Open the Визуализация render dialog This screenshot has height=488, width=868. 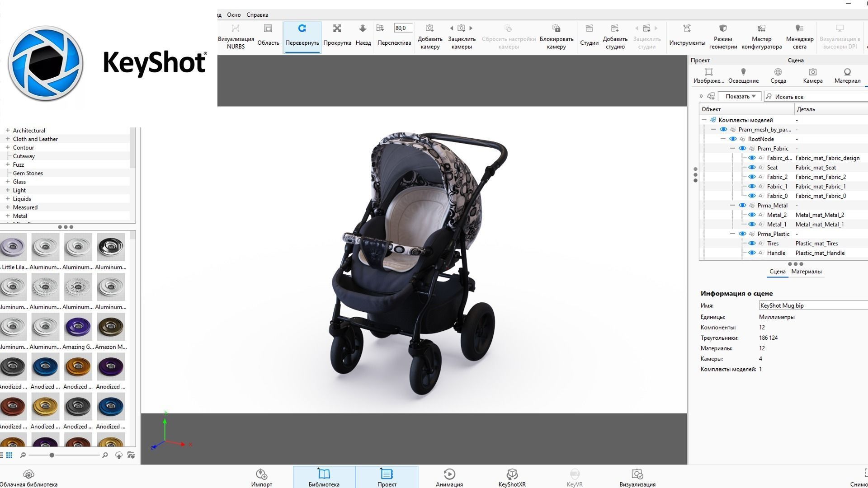point(637,478)
